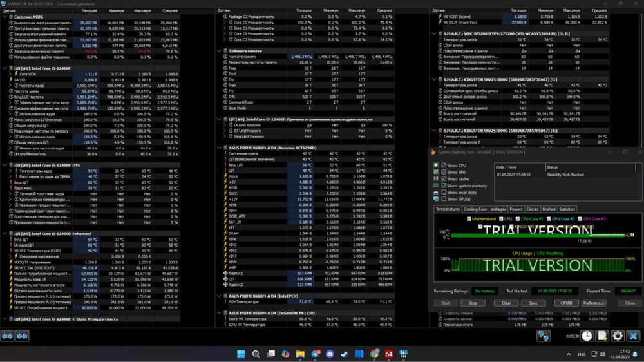The height and width of the screenshot is (362, 644).
Task: Show hidden system tray icons chevron
Action: tap(569, 354)
